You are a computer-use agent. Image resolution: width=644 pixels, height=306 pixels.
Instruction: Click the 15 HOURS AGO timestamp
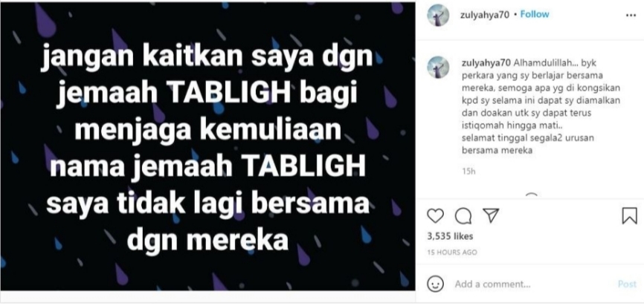click(452, 253)
